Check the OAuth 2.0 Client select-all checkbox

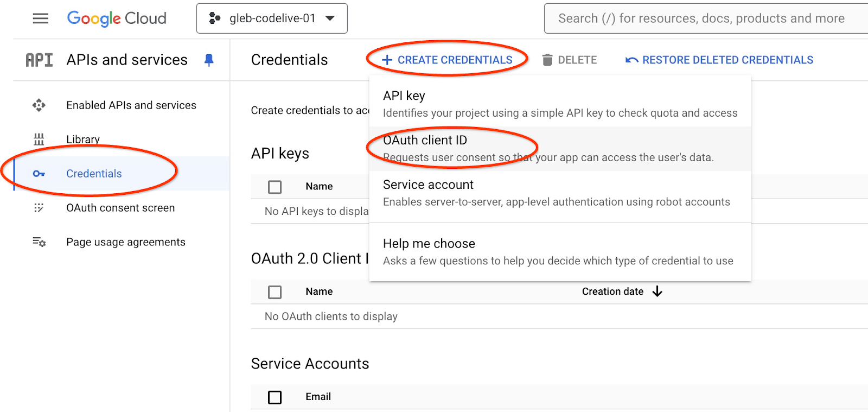point(275,293)
